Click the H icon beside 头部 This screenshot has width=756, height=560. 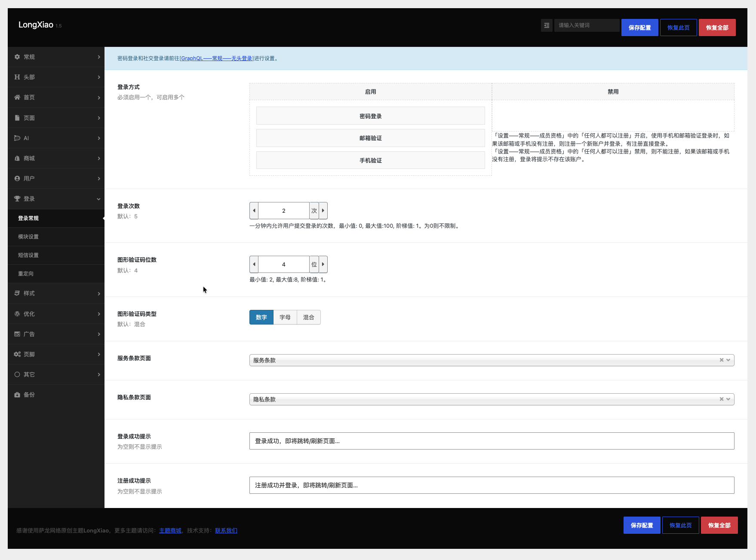(x=17, y=77)
